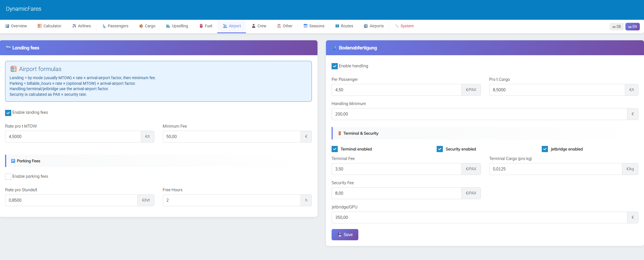Click the Cargo box icon
Viewport: 644px width, 260px height.
(x=141, y=26)
